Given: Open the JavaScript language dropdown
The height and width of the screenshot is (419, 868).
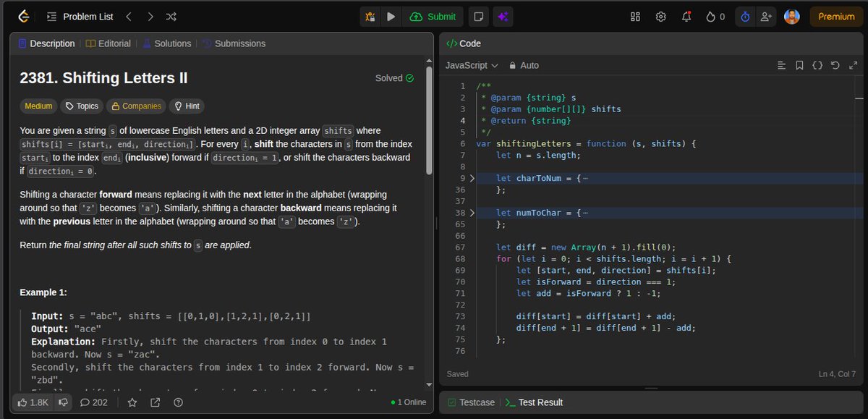Looking at the screenshot, I should [x=471, y=65].
